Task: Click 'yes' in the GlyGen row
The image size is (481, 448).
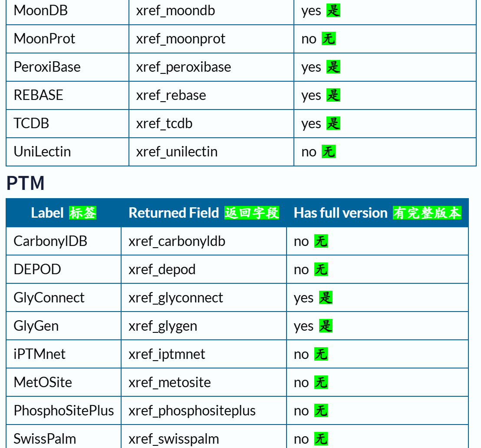Action: [304, 327]
